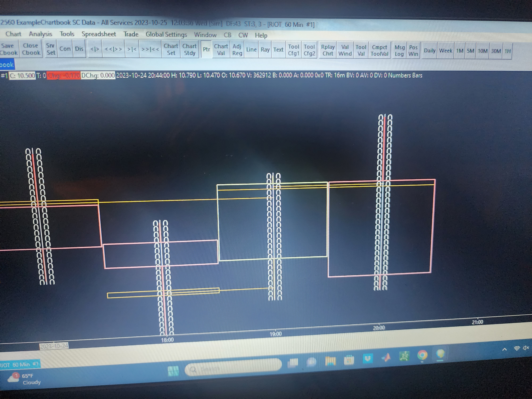The width and height of the screenshot is (532, 399).
Task: Switch chart to Daily timeframe
Action: click(x=430, y=51)
